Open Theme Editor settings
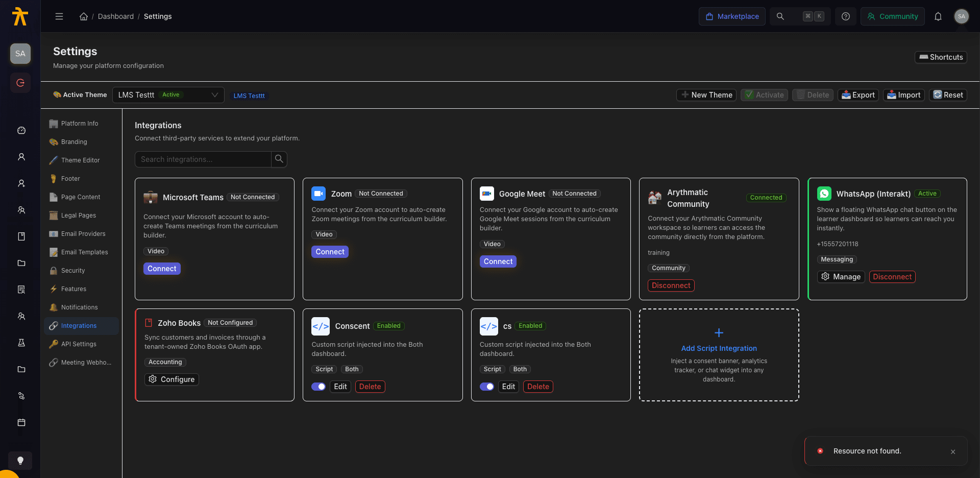This screenshot has width=980, height=478. [82, 160]
